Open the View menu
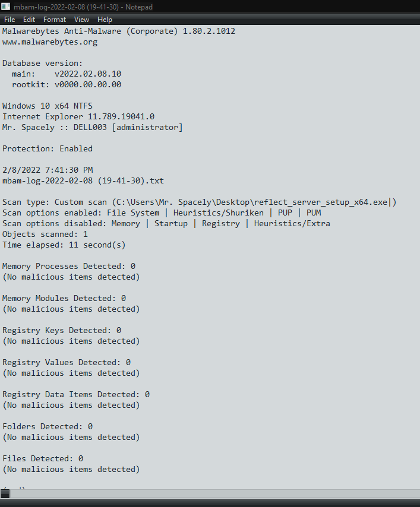This screenshot has width=420, height=507. tap(81, 20)
